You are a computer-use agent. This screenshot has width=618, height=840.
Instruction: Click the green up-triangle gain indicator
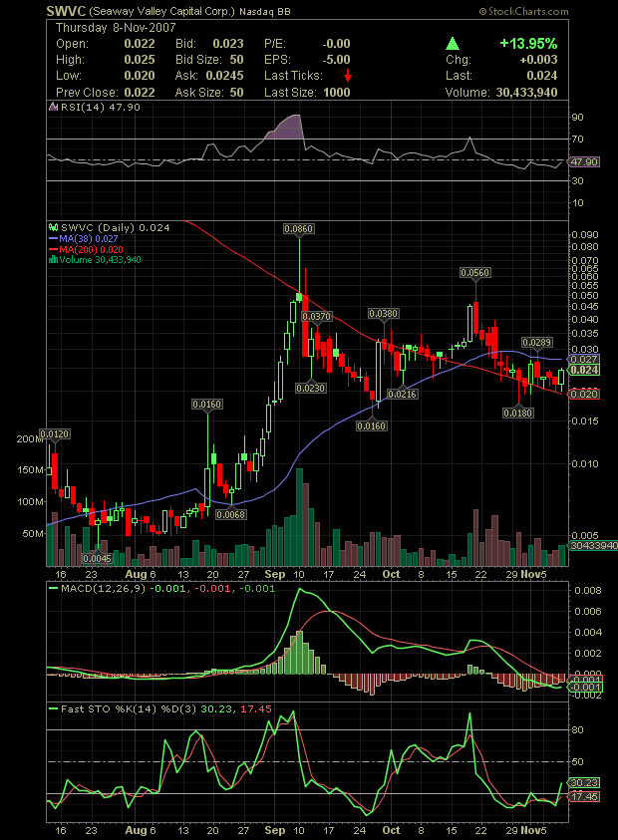pos(453,44)
